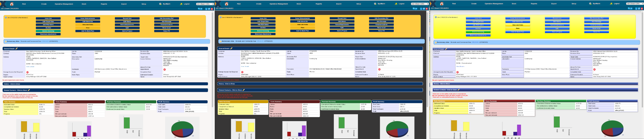Toggle Arrange Access Not Required cross in dark window
Image resolution: width=644 pixels, height=139 pixels.
point(242,72)
